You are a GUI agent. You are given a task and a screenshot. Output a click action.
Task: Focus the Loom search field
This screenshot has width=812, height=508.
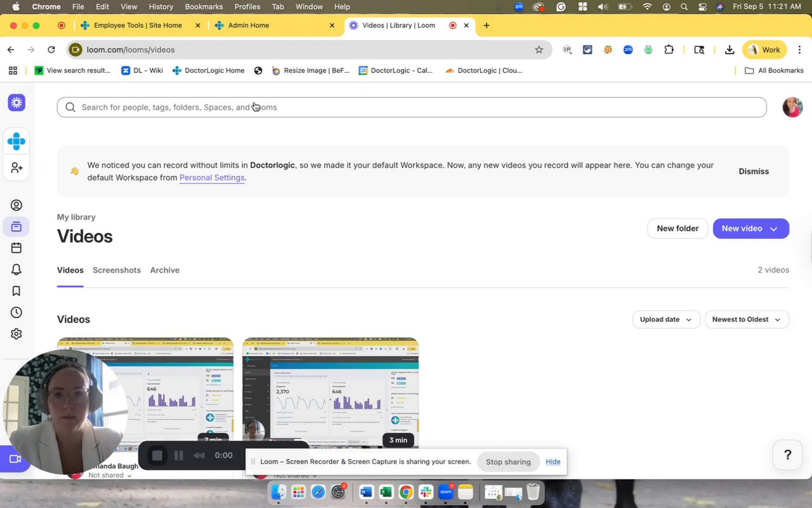(412, 107)
